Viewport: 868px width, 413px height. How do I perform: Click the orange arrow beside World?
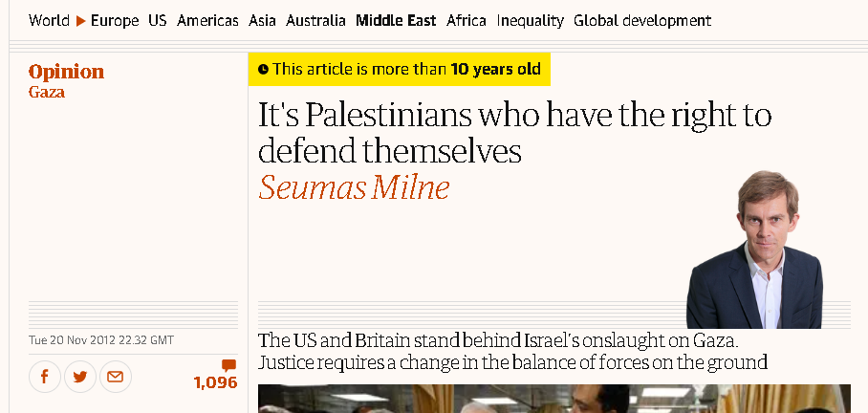point(80,20)
